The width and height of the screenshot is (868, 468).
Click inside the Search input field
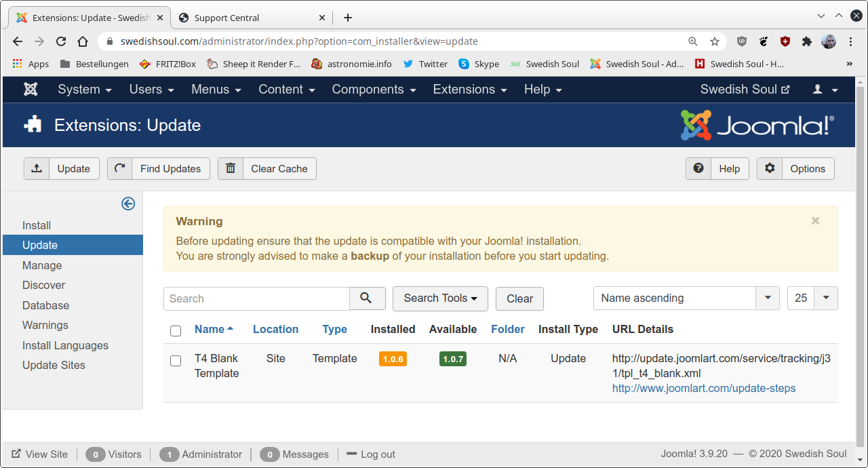tap(256, 298)
